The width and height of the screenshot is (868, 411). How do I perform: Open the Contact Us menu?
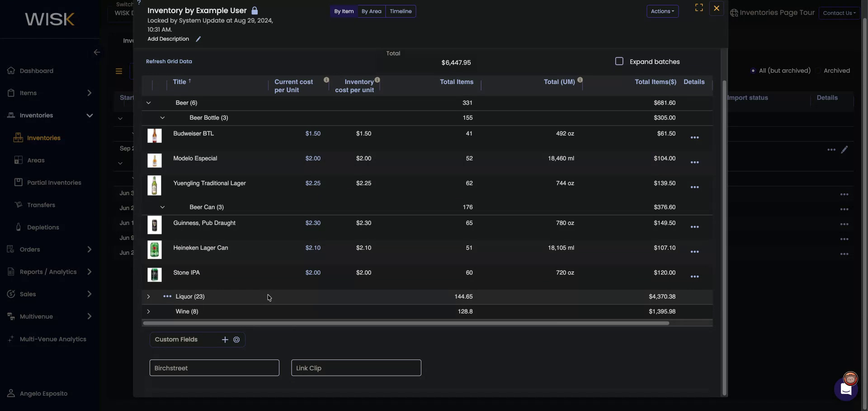[x=839, y=13]
